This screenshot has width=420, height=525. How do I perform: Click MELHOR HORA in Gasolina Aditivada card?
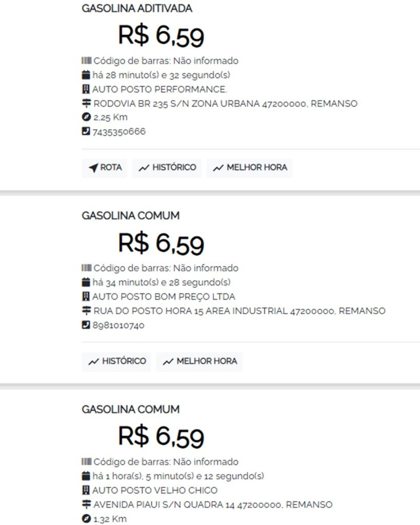coord(249,168)
